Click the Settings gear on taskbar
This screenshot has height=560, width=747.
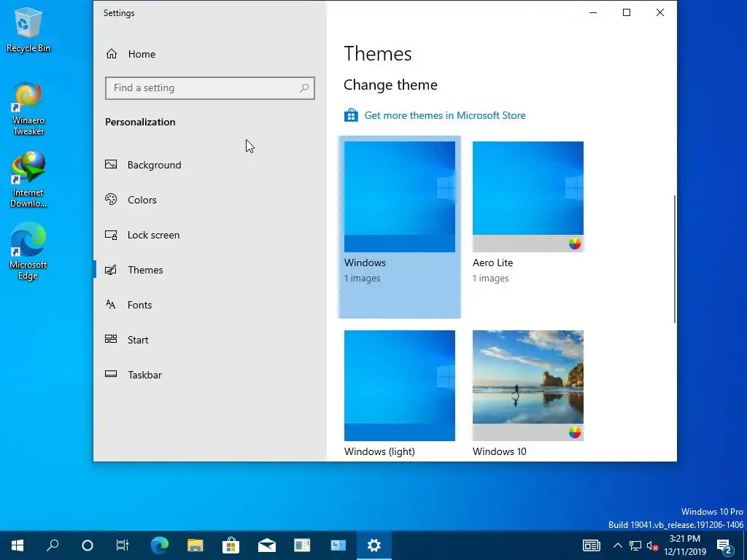tap(374, 545)
